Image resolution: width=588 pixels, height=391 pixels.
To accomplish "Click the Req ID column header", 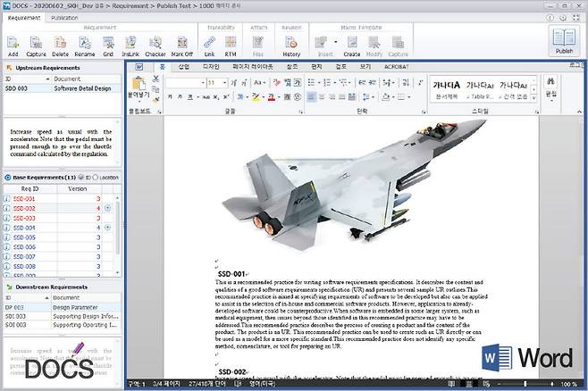I will (x=30, y=188).
